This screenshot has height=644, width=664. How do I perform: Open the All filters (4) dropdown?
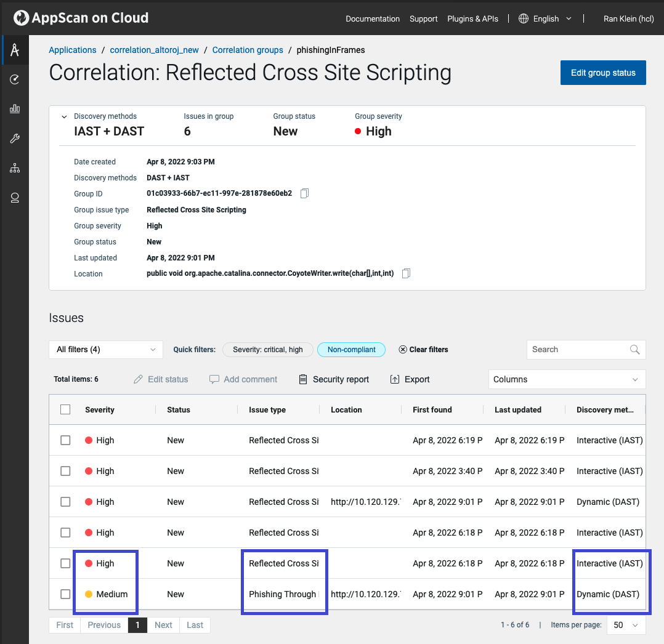(106, 350)
